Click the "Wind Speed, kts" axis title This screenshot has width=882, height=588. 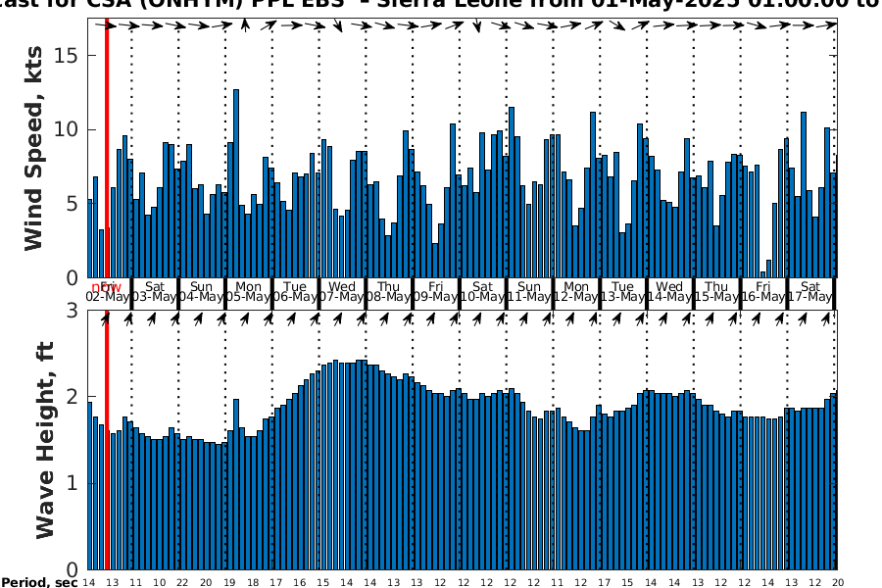click(x=32, y=148)
